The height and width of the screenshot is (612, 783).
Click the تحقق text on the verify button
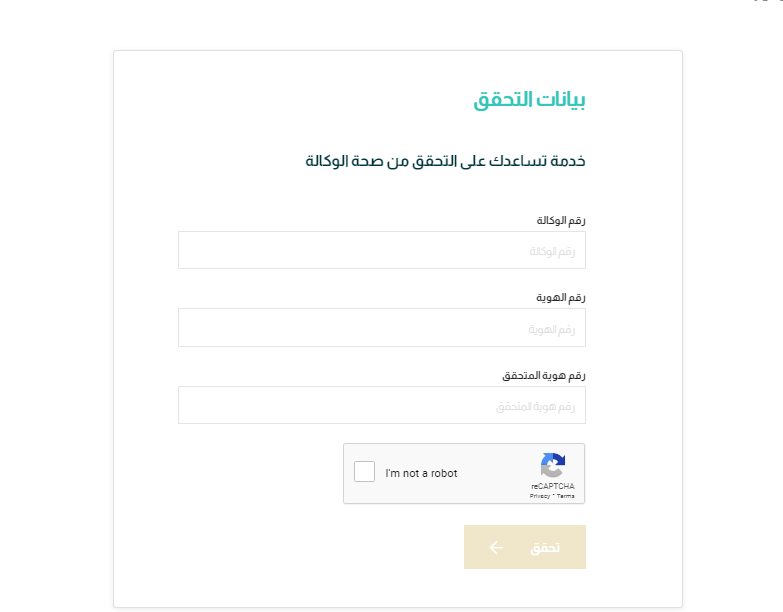click(545, 548)
